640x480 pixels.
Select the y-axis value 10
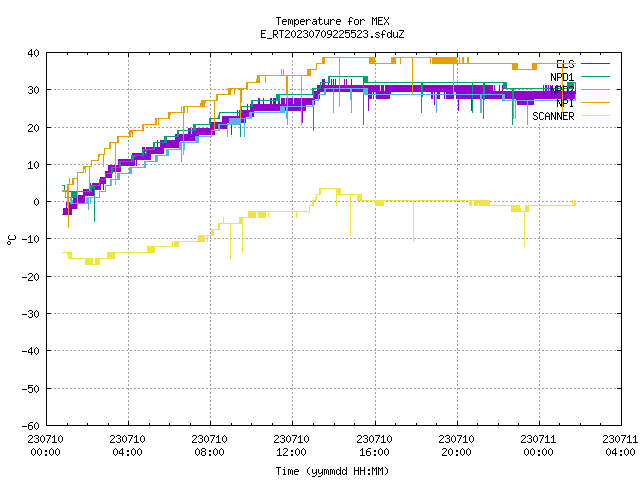[33, 164]
